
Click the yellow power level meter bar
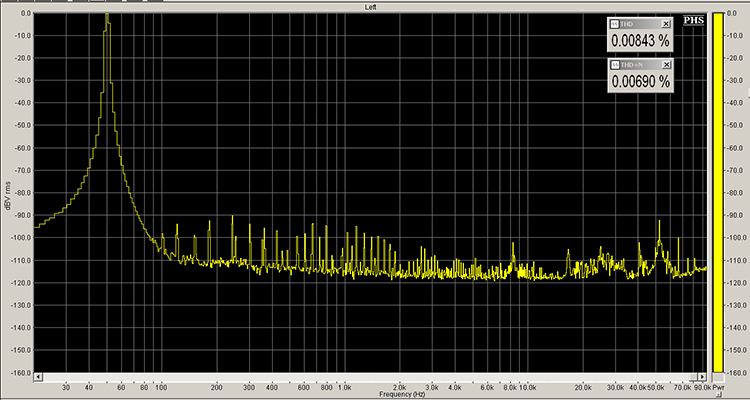pyautogui.click(x=717, y=200)
